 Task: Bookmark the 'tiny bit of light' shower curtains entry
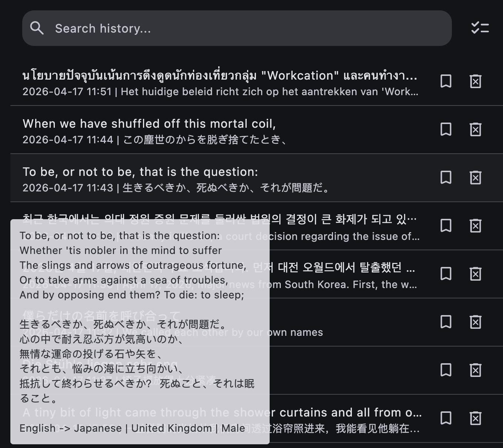pyautogui.click(x=446, y=418)
